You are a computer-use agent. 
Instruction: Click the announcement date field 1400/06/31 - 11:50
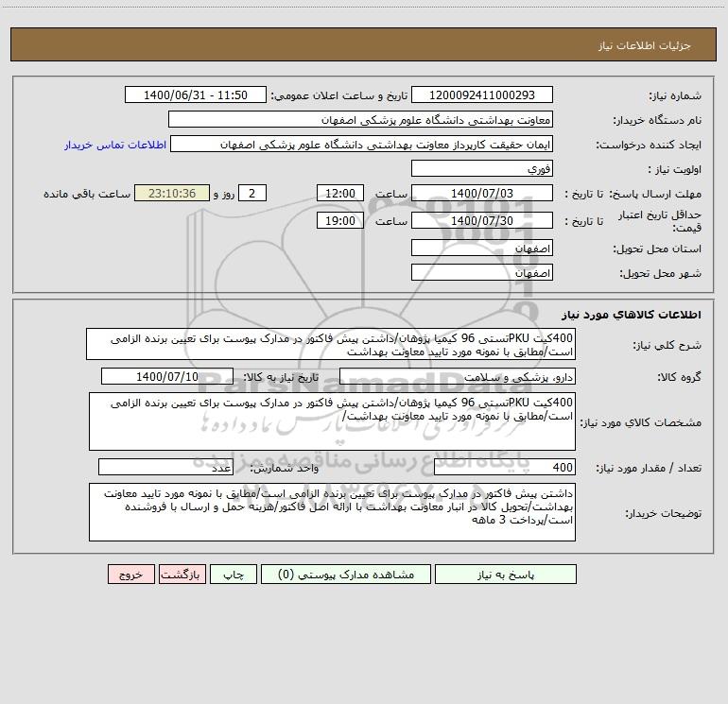(x=196, y=94)
